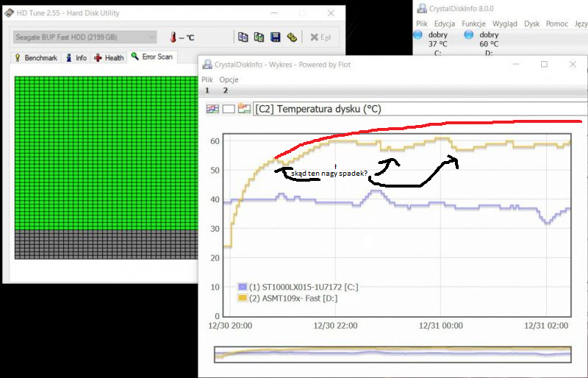
Task: Click the floppy disk save icon
Action: [x=275, y=38]
